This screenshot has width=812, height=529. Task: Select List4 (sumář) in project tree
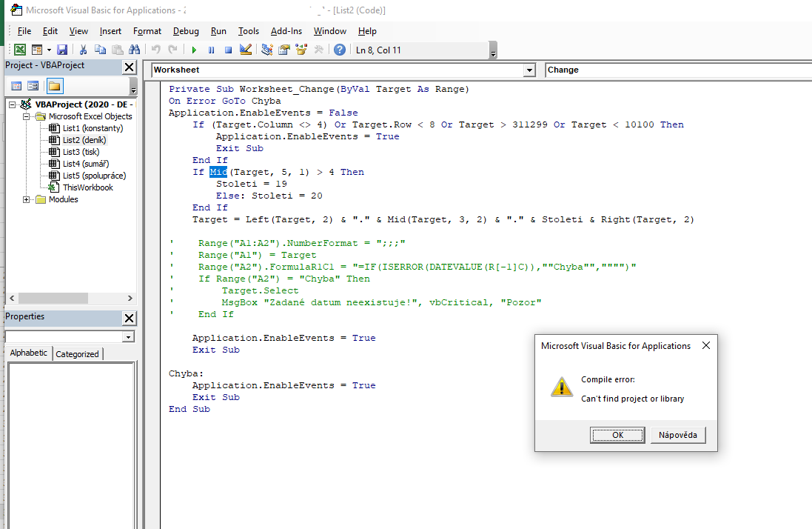point(85,164)
